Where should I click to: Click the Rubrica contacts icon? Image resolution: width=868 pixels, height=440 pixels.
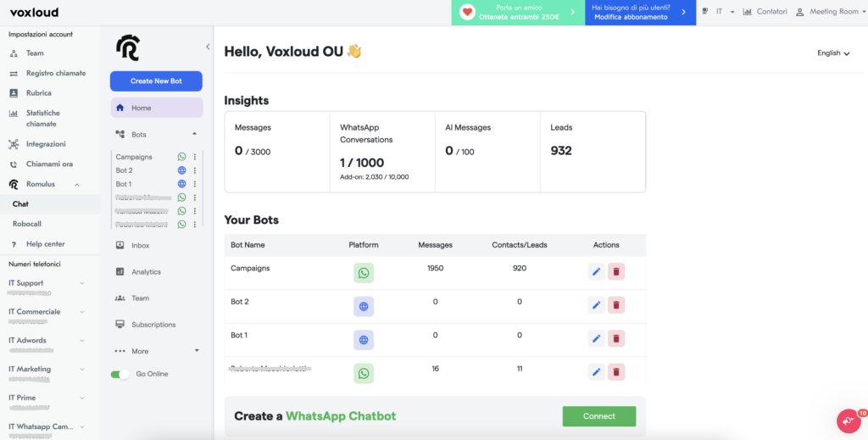(14, 93)
